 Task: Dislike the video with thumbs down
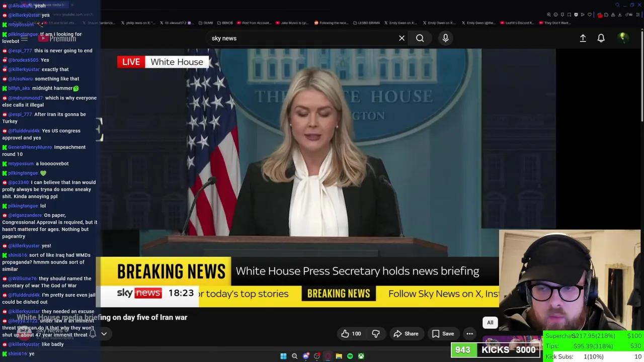coord(376,333)
